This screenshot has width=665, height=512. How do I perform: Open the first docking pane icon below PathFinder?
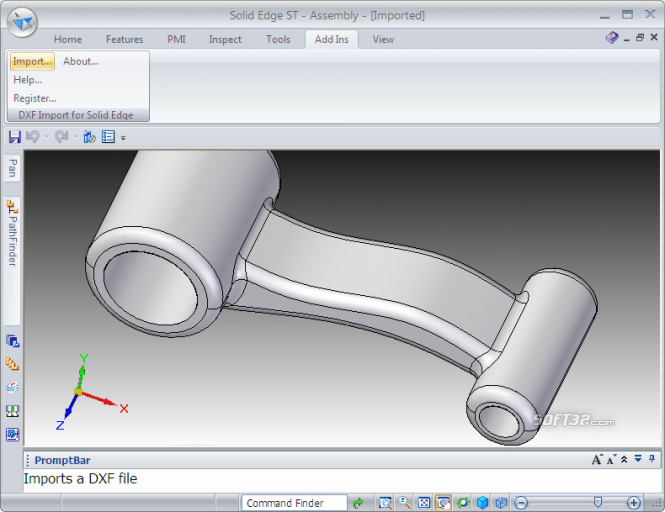(x=13, y=341)
